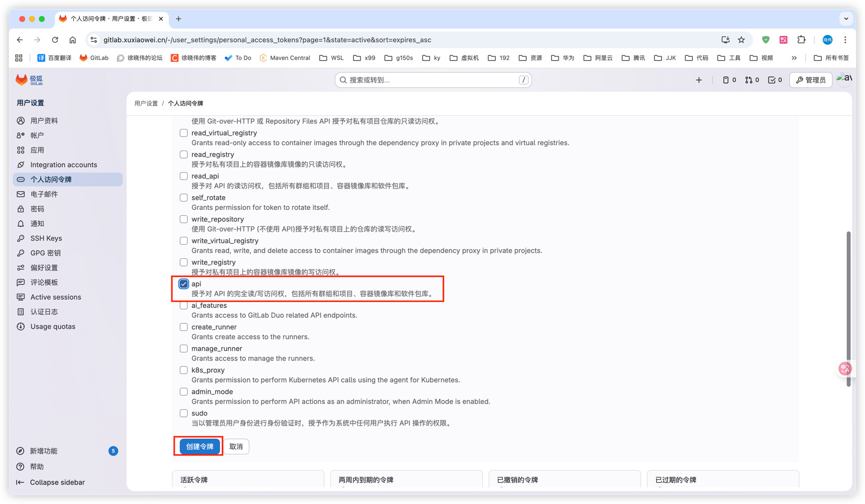Click the 取消 cancel button
Viewport: 865px width, 504px height.
coord(236,447)
